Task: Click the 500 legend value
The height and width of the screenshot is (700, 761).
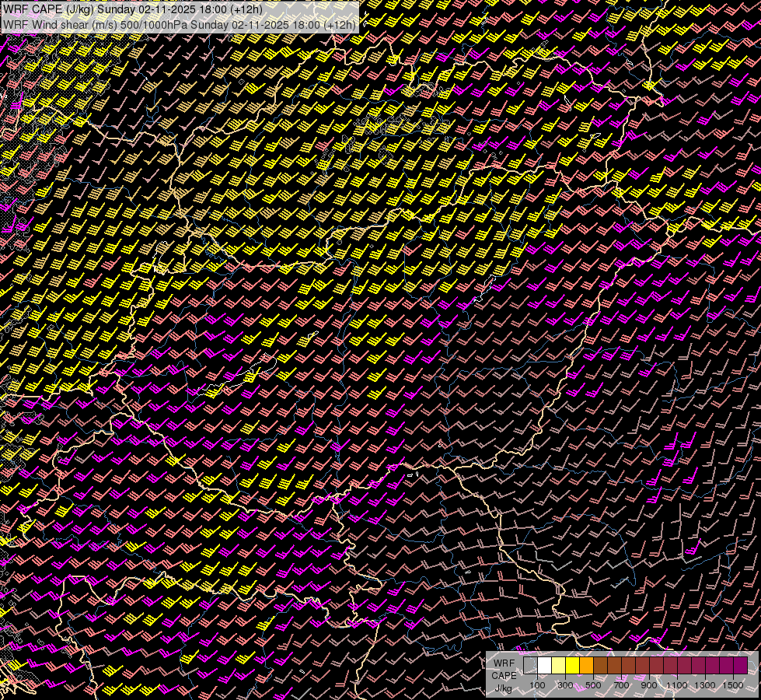Action: (593, 685)
